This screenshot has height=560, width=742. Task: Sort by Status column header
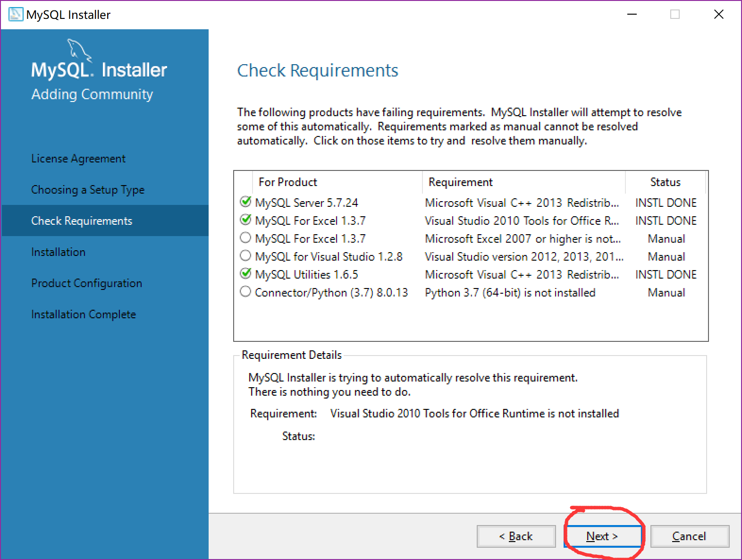coord(666,182)
